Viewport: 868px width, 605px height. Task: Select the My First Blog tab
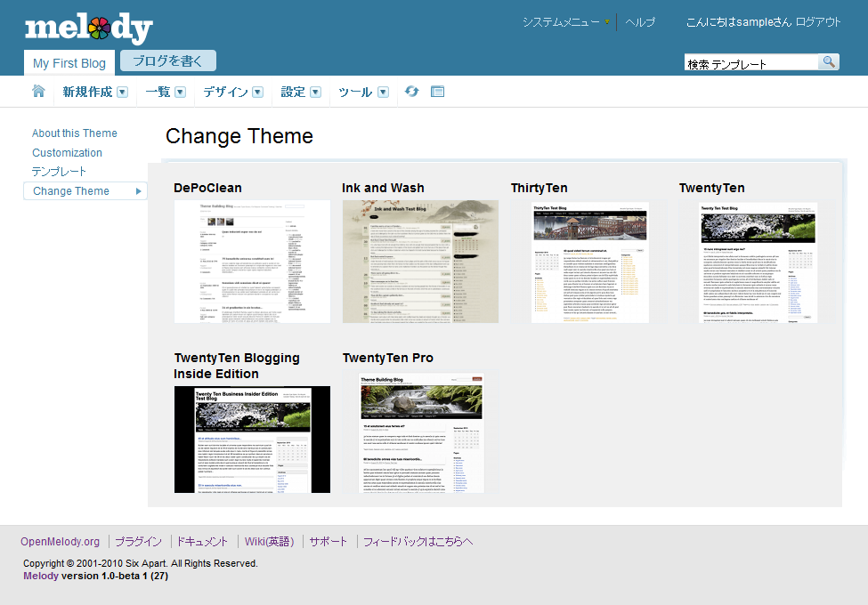69,63
